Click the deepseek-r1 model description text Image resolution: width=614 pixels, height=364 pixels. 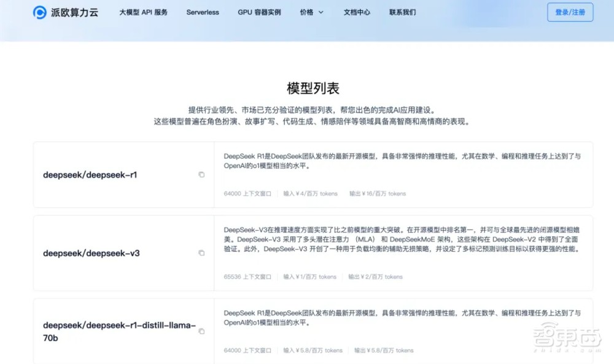click(399, 162)
